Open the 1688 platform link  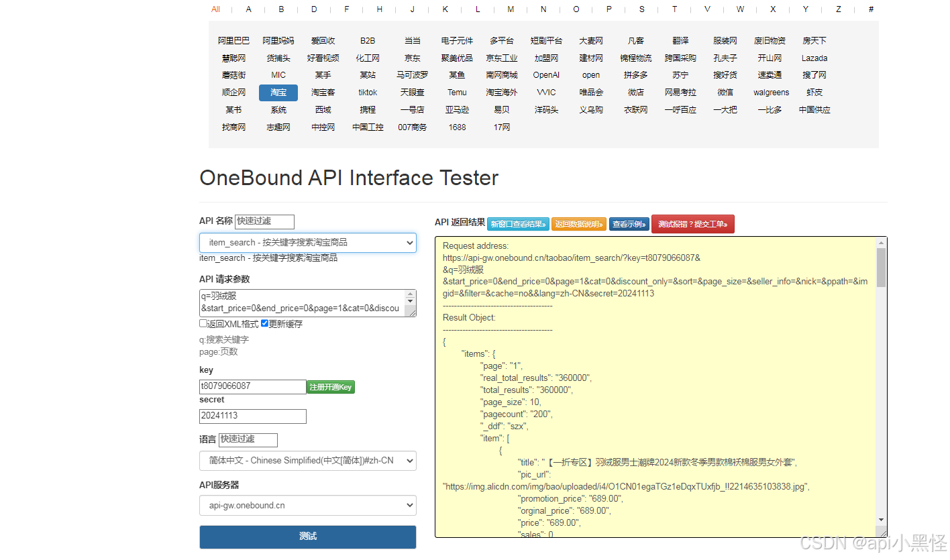(x=457, y=127)
